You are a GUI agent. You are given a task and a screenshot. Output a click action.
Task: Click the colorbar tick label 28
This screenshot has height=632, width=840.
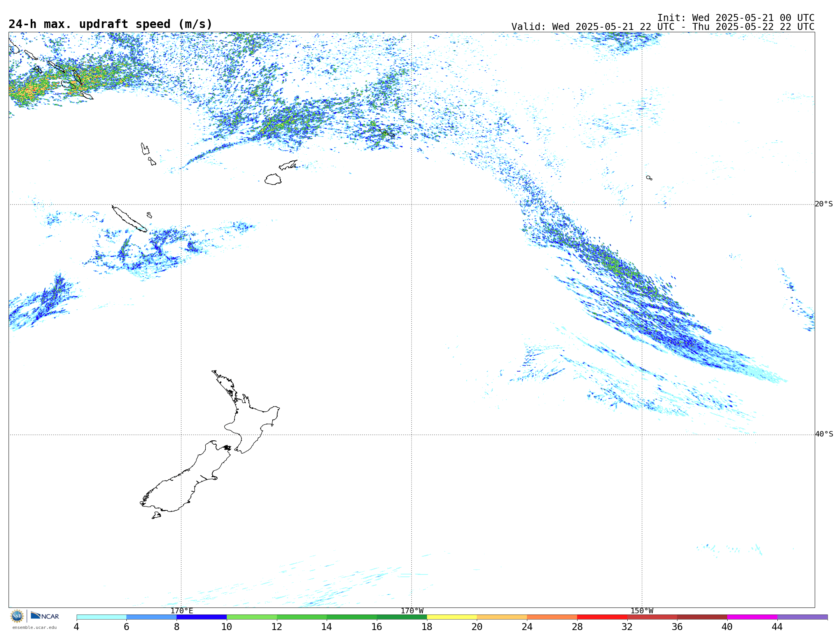point(577,627)
